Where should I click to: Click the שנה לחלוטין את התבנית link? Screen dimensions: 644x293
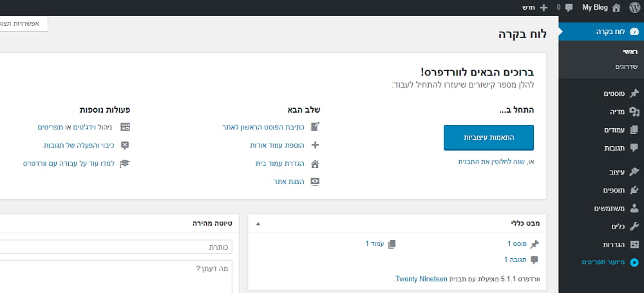click(491, 162)
